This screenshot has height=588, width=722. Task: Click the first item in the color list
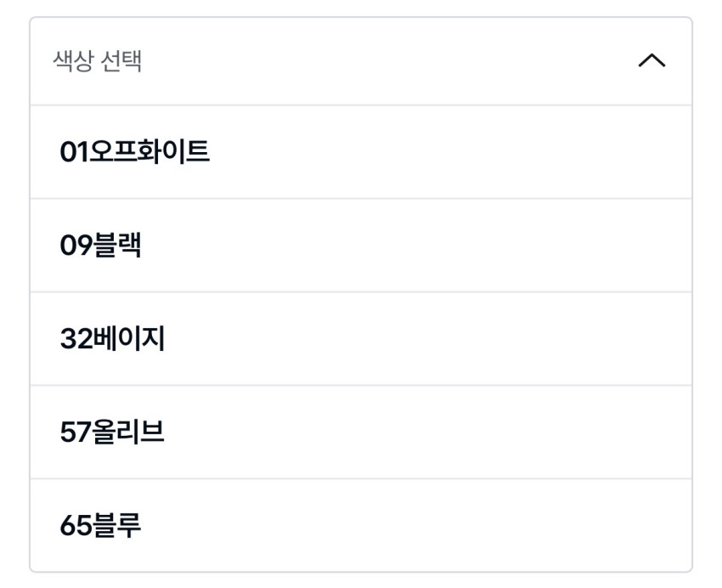135,153
